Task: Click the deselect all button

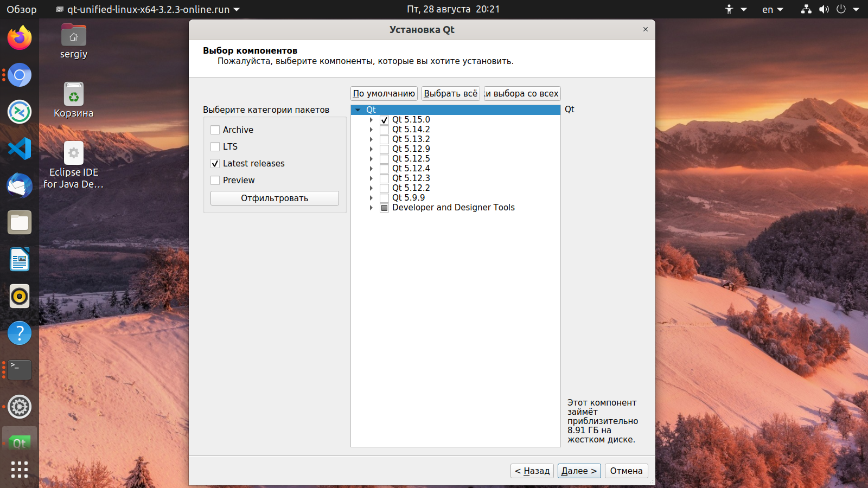Action: pyautogui.click(x=522, y=93)
